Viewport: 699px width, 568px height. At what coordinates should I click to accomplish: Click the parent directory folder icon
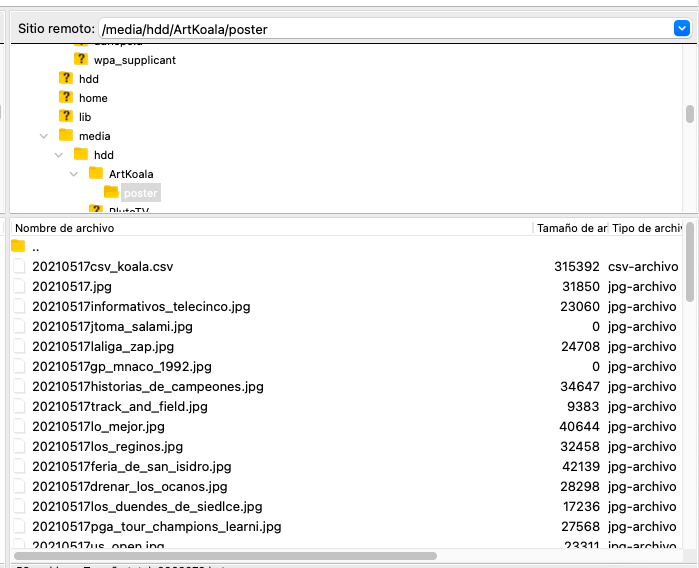click(x=18, y=247)
